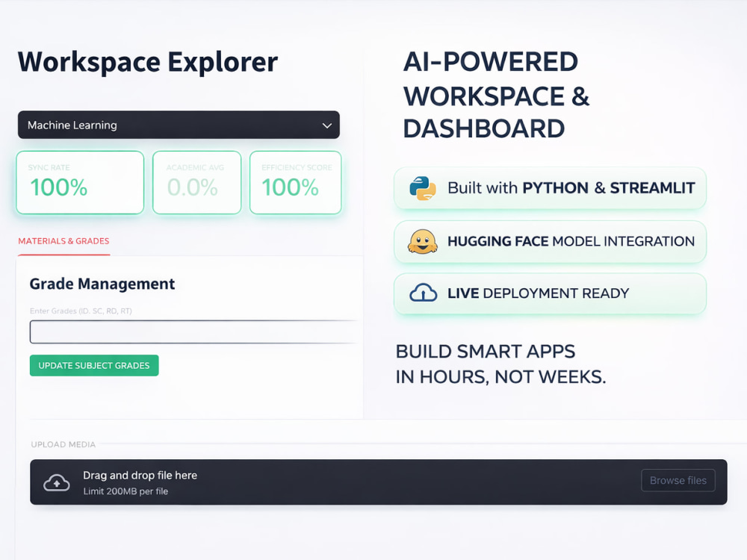
Task: Click the Upload Media label
Action: tap(63, 444)
